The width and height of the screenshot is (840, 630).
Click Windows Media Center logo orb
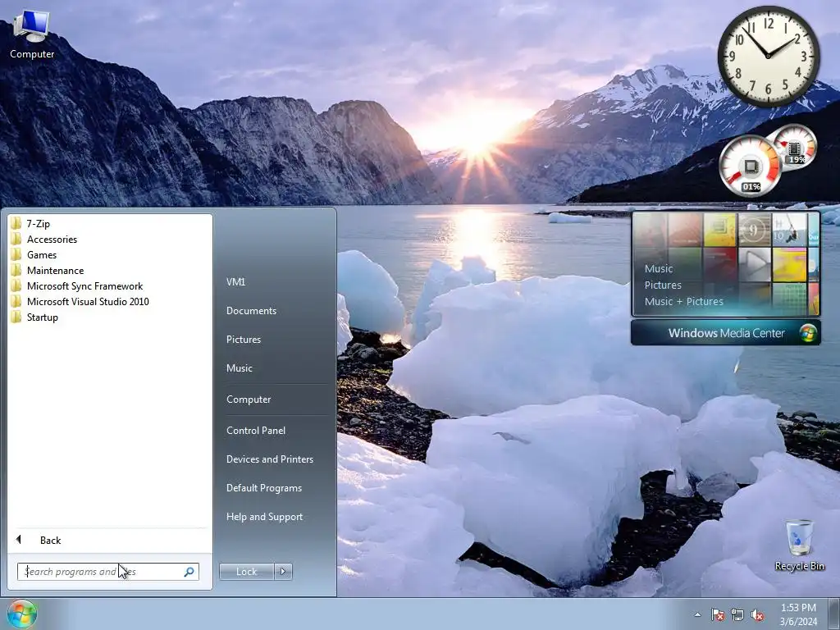(x=808, y=333)
